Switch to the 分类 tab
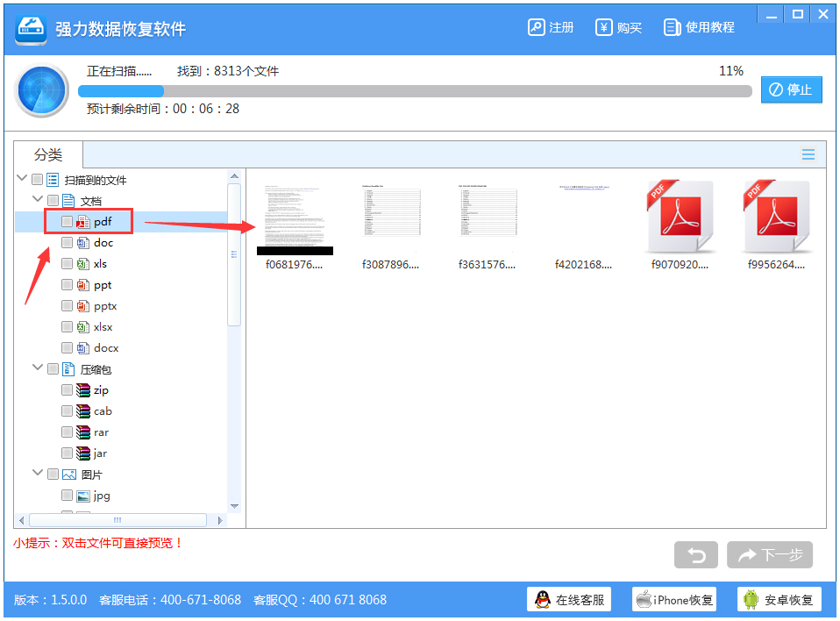 [x=47, y=153]
